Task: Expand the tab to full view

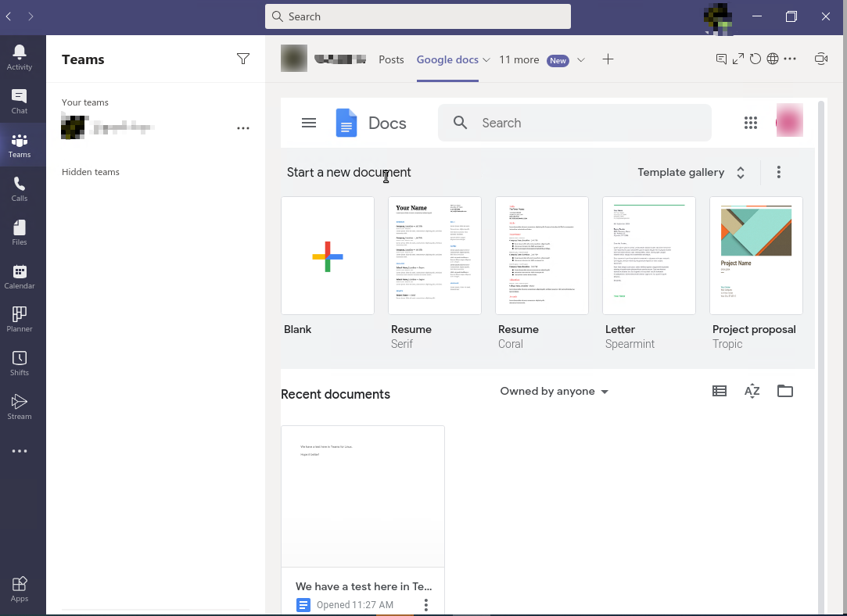Action: coord(738,59)
